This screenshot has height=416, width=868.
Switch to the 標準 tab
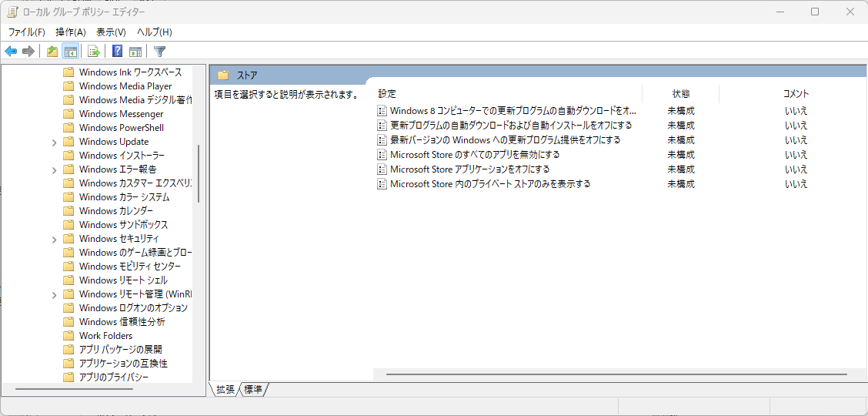(x=253, y=389)
